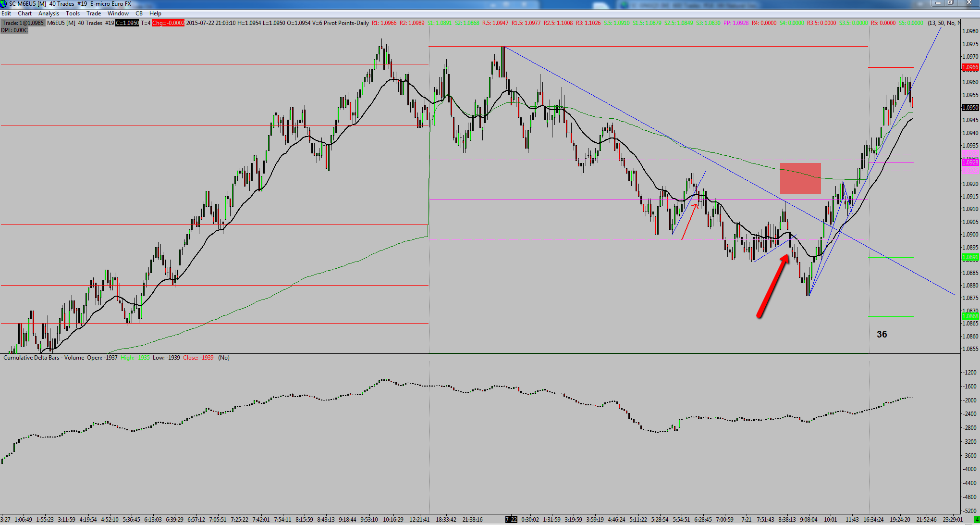Click the black 1.0950 last-price axis label
The width and height of the screenshot is (980, 525).
970,108
